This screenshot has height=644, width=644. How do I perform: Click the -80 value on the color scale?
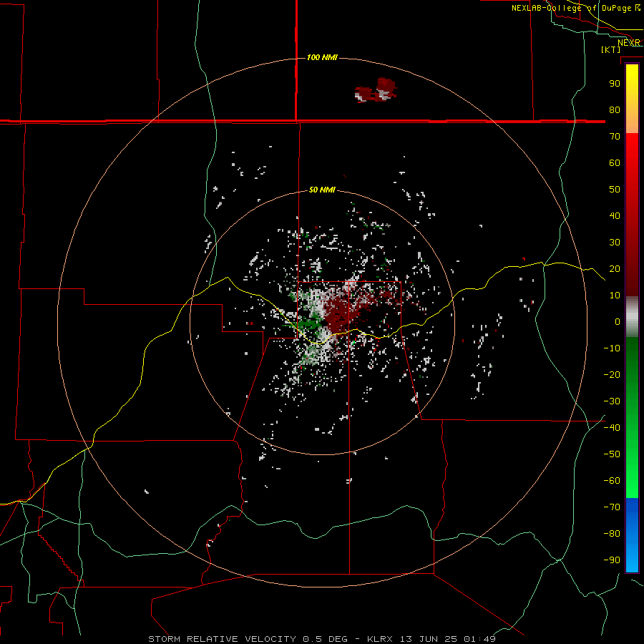tap(612, 534)
